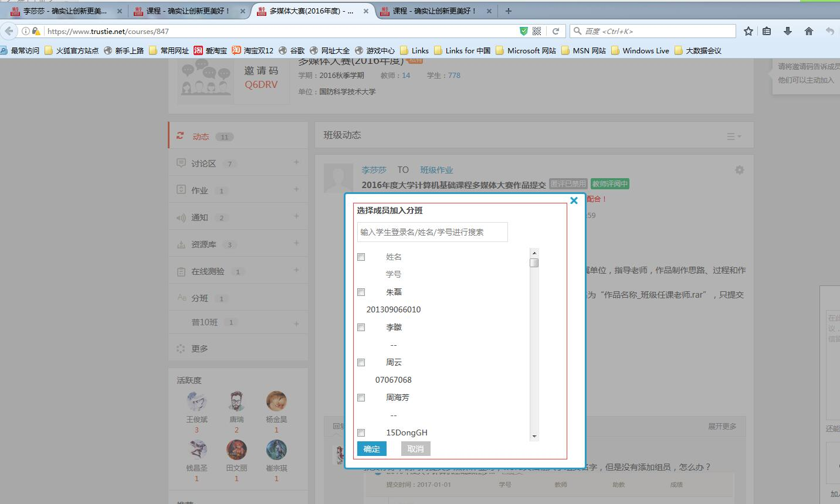Confirm selection with 确定 button
The image size is (840, 504).
[372, 449]
